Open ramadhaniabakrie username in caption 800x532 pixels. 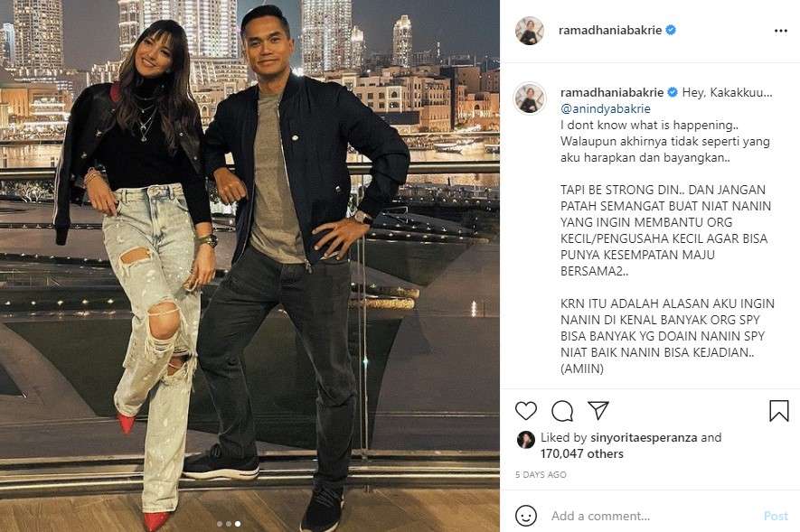click(612, 92)
